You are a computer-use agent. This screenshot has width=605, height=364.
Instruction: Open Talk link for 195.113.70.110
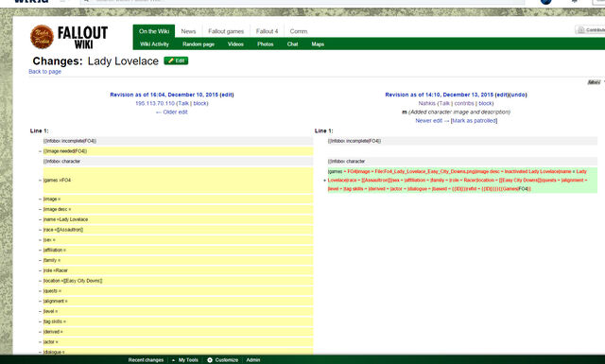click(x=183, y=103)
